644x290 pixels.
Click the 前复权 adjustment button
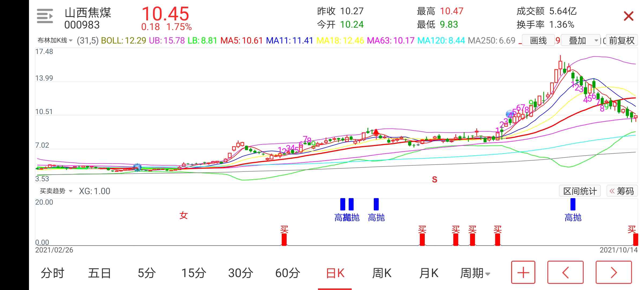coord(621,41)
